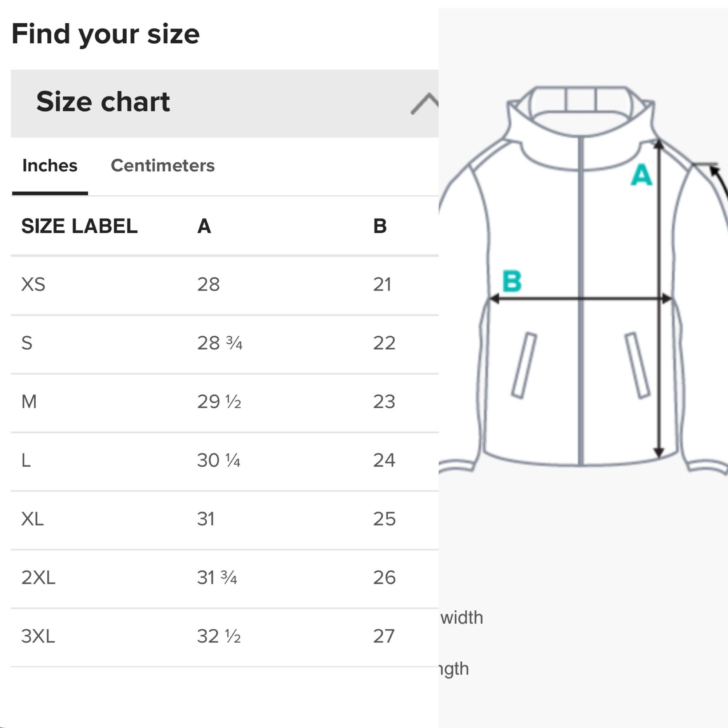Image resolution: width=728 pixels, height=728 pixels.
Task: Click the teal A label on jacket diagram
Action: pos(641,175)
